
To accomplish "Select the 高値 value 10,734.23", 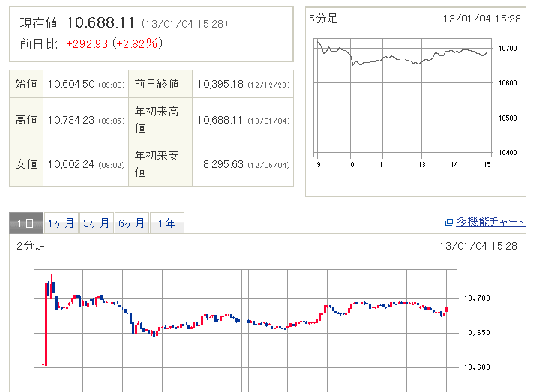I will (x=70, y=120).
